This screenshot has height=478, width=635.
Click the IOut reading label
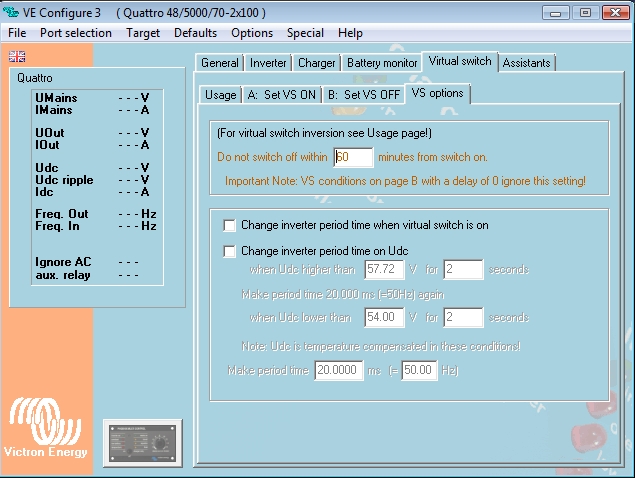click(x=47, y=145)
